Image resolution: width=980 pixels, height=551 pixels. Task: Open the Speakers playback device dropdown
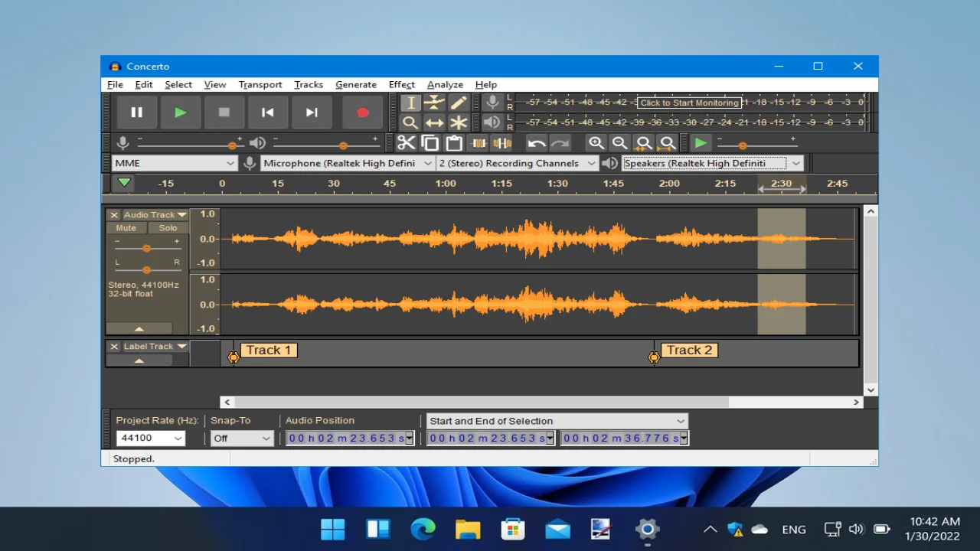(713, 163)
